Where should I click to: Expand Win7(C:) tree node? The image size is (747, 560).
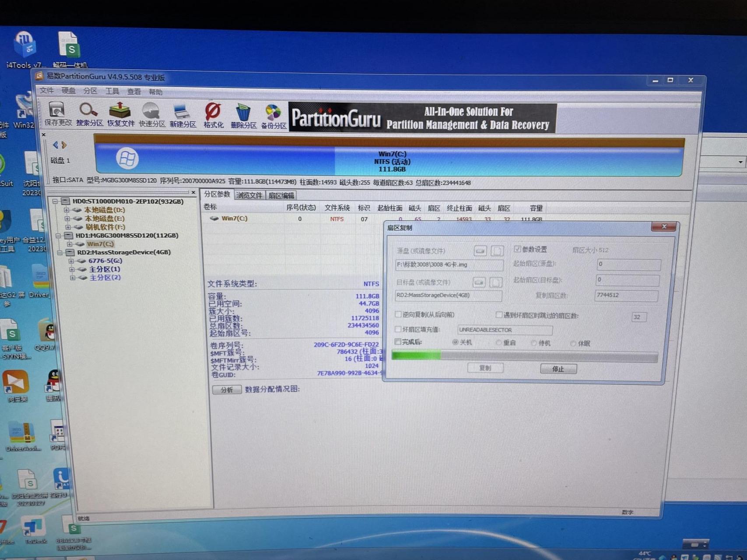(x=70, y=244)
